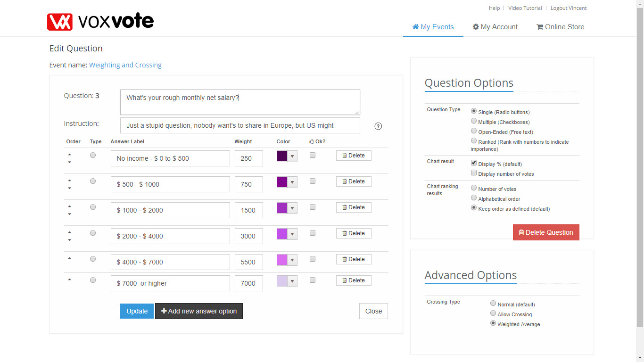Image resolution: width=644 pixels, height=362 pixels.
Task: Check Ok? box for '$ 4000 - $ 7000'
Action: pos(313,259)
